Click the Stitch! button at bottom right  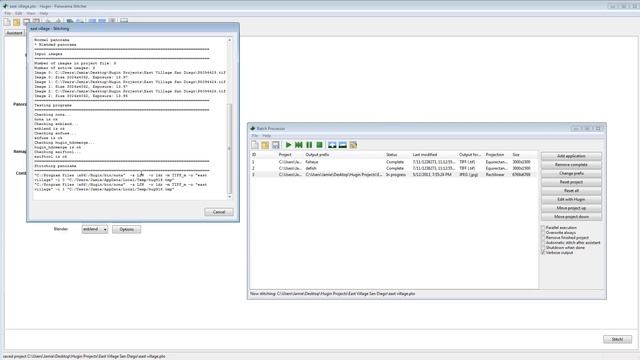click(617, 339)
